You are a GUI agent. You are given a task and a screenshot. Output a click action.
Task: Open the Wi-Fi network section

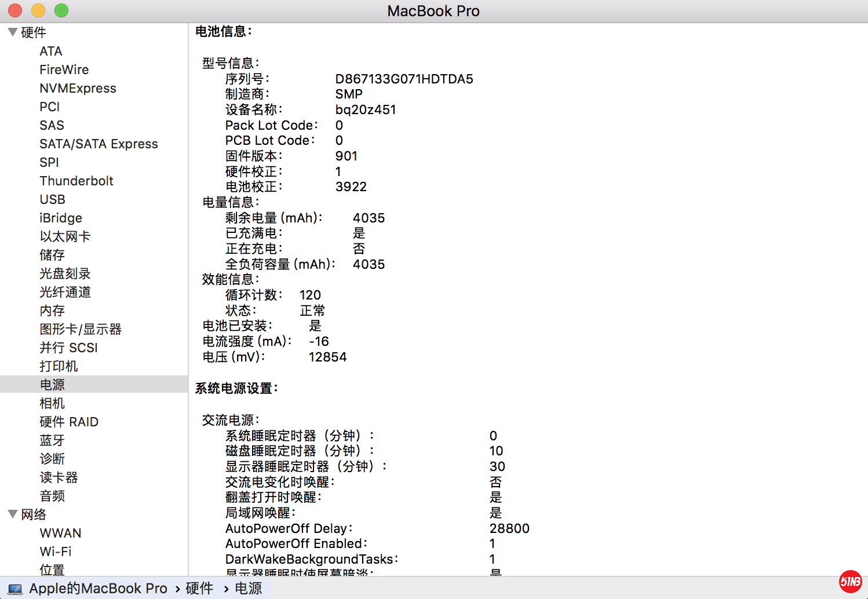55,551
